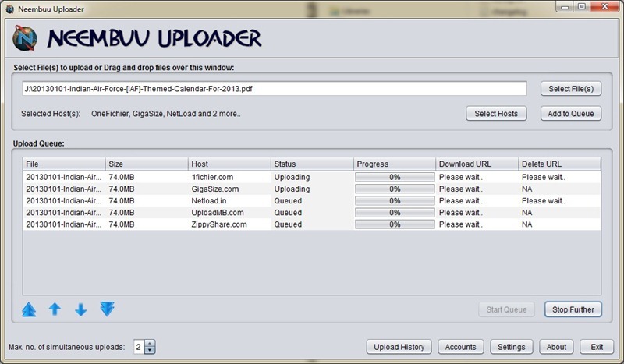Click the Neembuu globe logo
The width and height of the screenshot is (624, 364).
click(25, 38)
